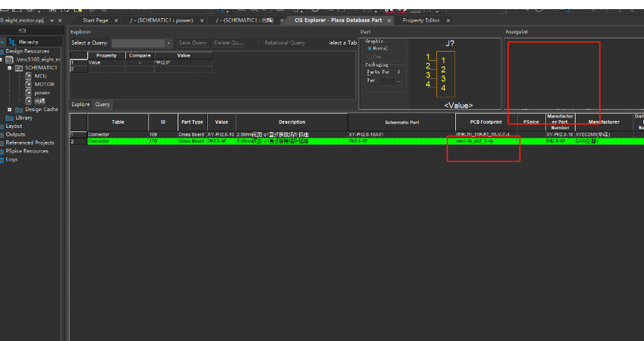This screenshot has height=341, width=644.
Task: Click the Part Type column header
Action: [x=192, y=122]
